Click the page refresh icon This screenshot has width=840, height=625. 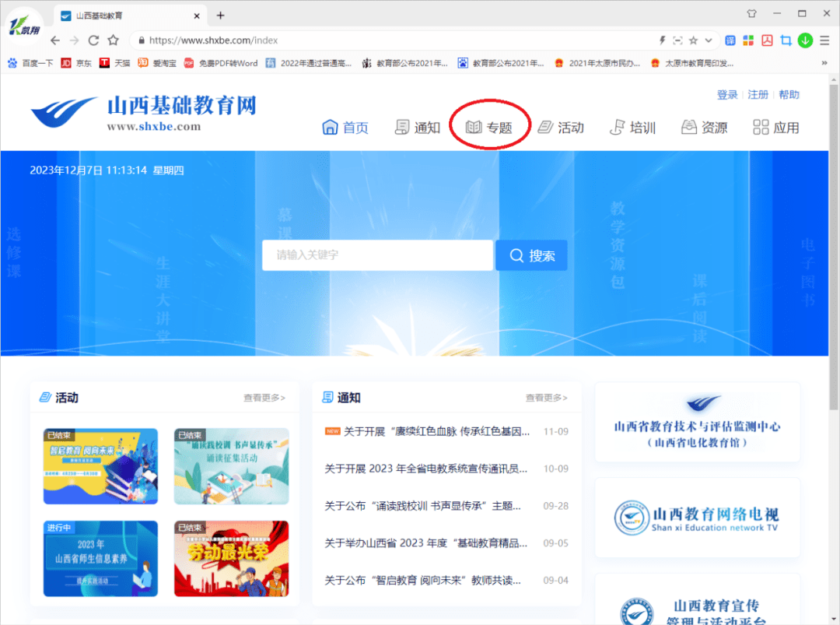coord(92,40)
